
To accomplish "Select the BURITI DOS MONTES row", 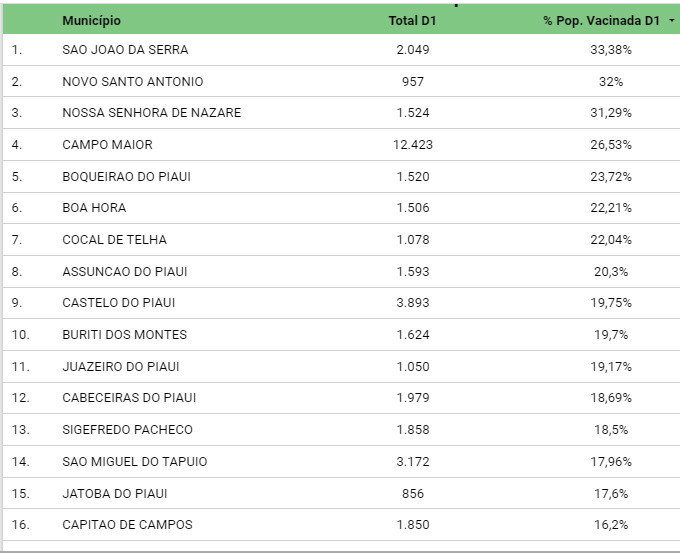I will pyautogui.click(x=341, y=335).
